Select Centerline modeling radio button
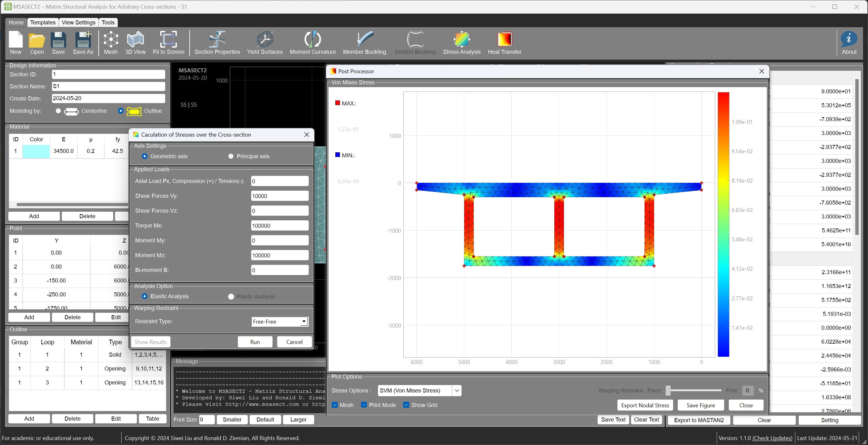This screenshot has width=868, height=445. point(58,111)
